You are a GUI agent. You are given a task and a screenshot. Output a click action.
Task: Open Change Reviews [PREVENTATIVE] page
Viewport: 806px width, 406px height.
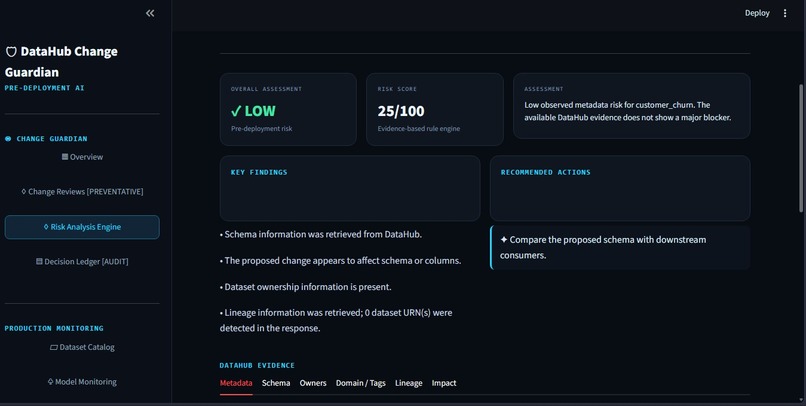pyautogui.click(x=82, y=192)
